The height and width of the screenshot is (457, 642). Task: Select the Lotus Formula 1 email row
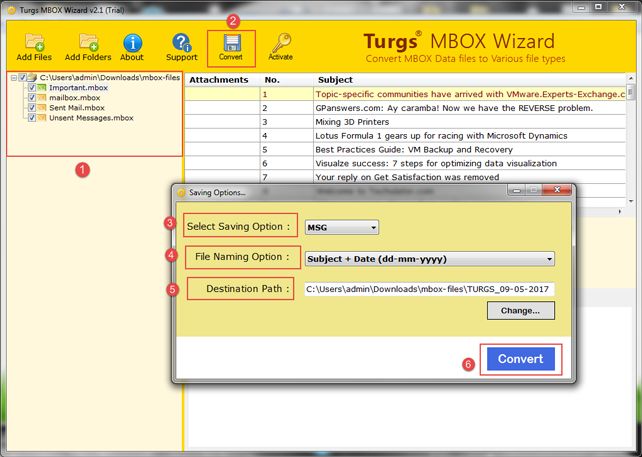[405, 136]
